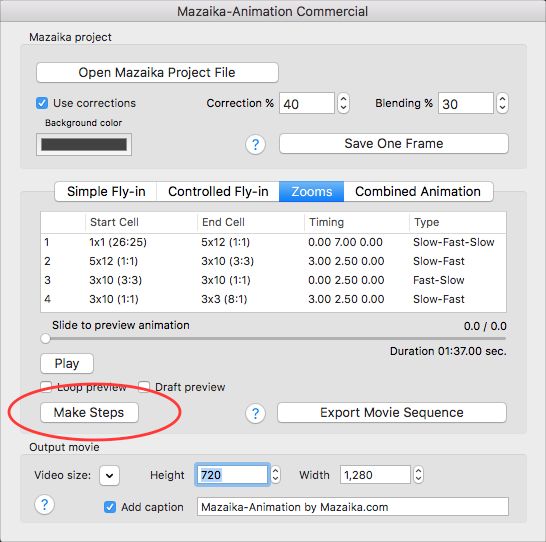Click the End Cell column header
The height and width of the screenshot is (542, 546).
(x=251, y=222)
